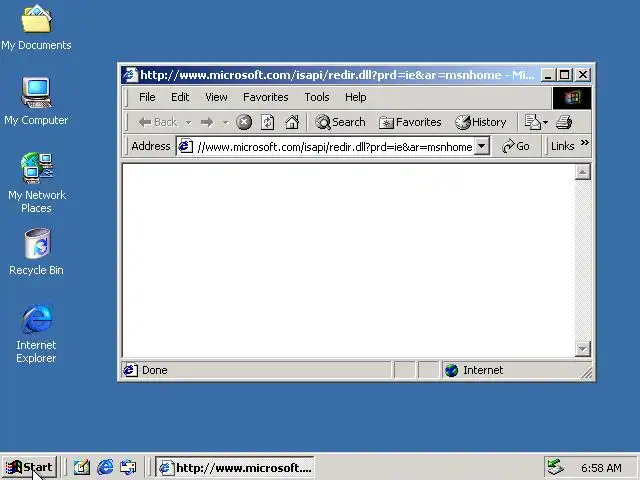Viewport: 640px width, 480px height.
Task: Select the Recycle Bin desktop icon
Action: [x=36, y=252]
